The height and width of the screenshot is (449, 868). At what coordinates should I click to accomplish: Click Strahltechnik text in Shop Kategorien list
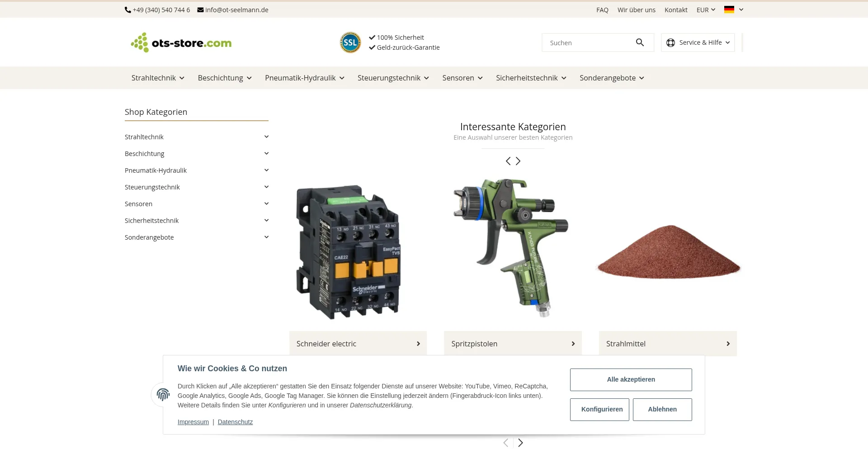click(144, 137)
